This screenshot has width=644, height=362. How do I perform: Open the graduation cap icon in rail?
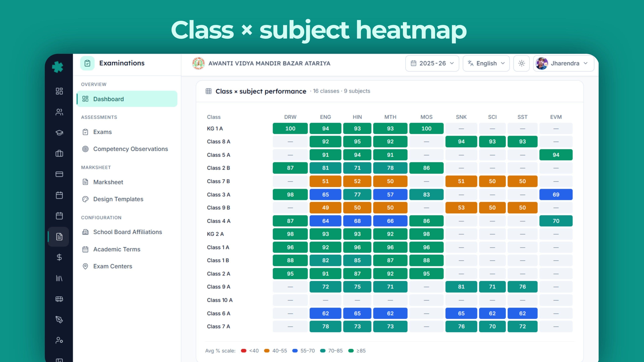[x=59, y=133]
